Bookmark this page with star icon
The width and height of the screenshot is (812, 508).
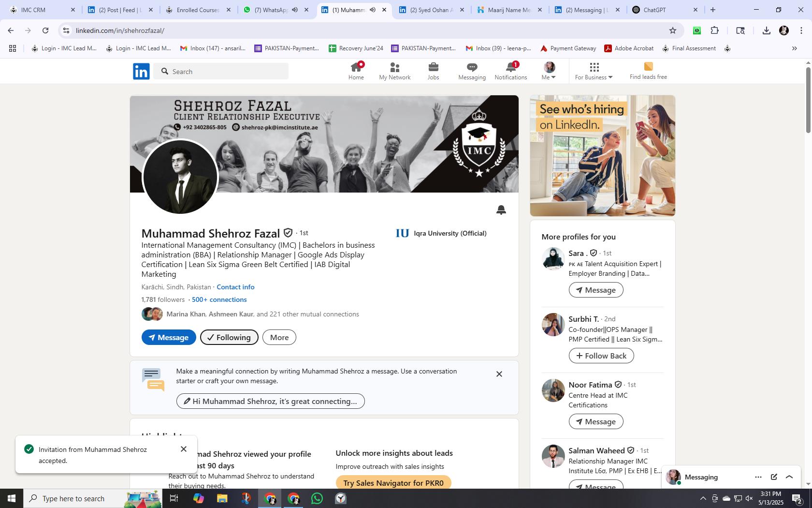672,30
